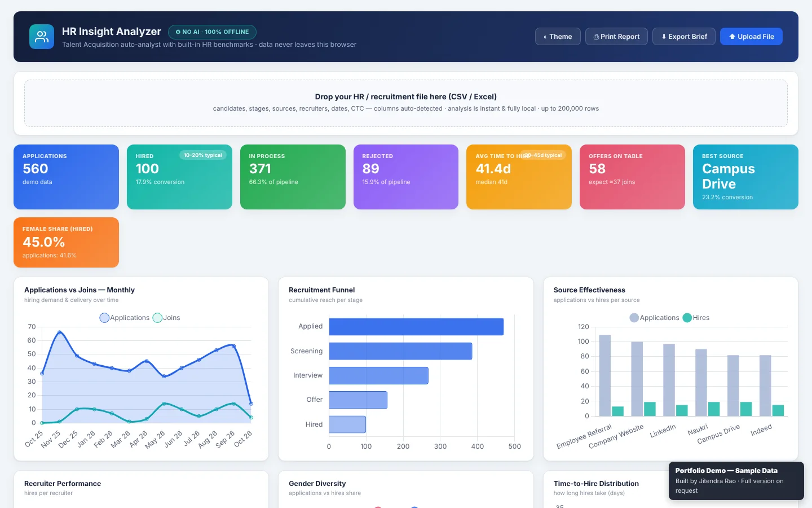Select the In Process card showing 371
This screenshot has height=508, width=812.
click(293, 177)
